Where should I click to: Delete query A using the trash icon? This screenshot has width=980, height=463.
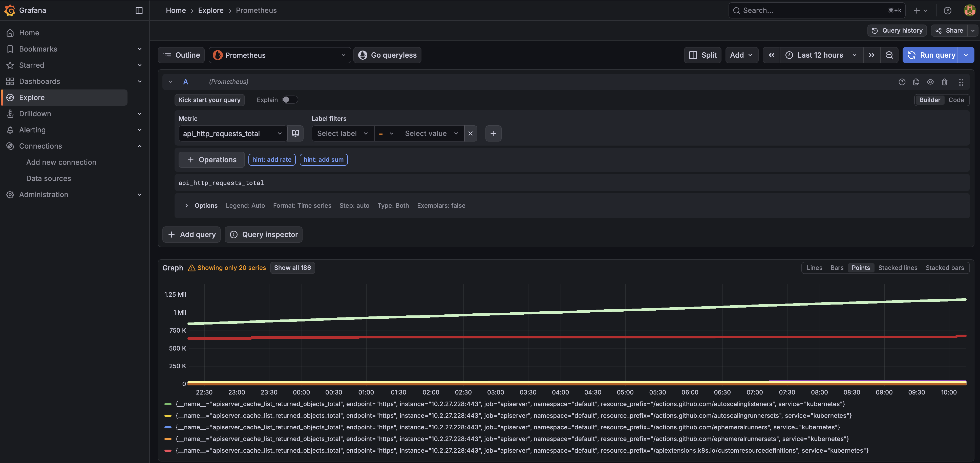pos(945,82)
